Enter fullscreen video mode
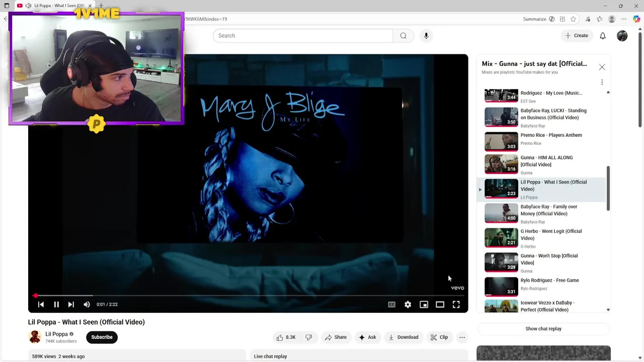 456,304
